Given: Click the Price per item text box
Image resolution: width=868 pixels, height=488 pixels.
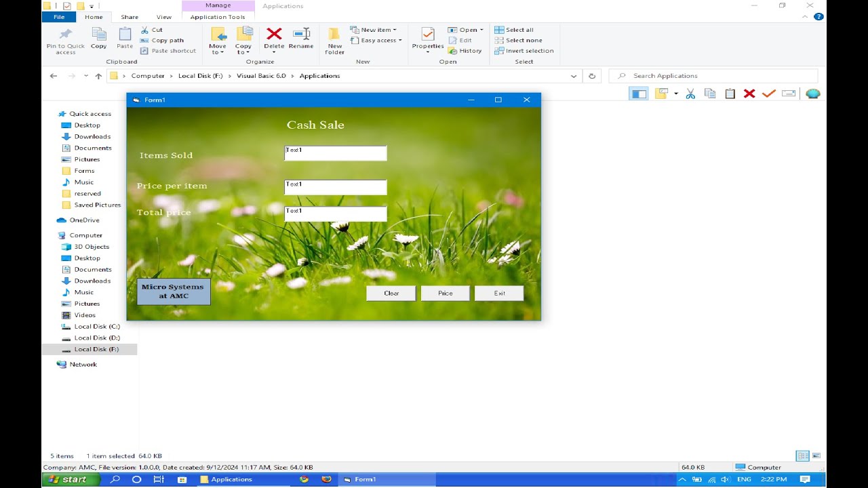Looking at the screenshot, I should [x=336, y=187].
